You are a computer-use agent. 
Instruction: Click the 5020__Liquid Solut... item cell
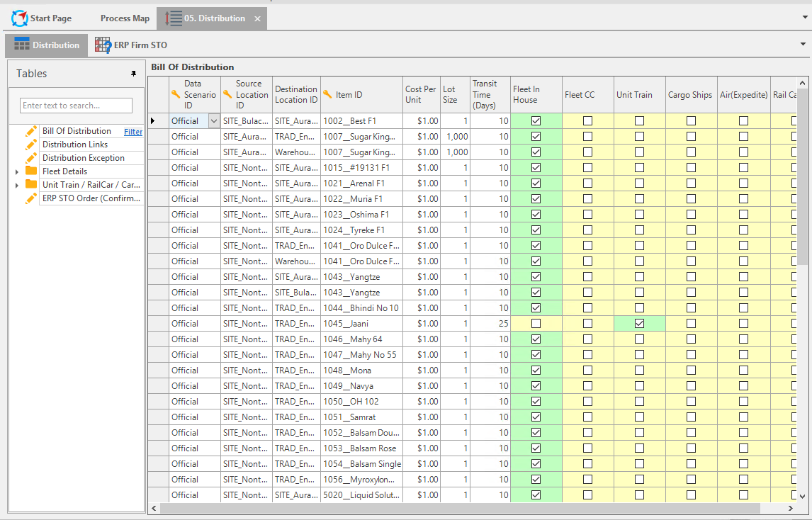pyautogui.click(x=361, y=495)
